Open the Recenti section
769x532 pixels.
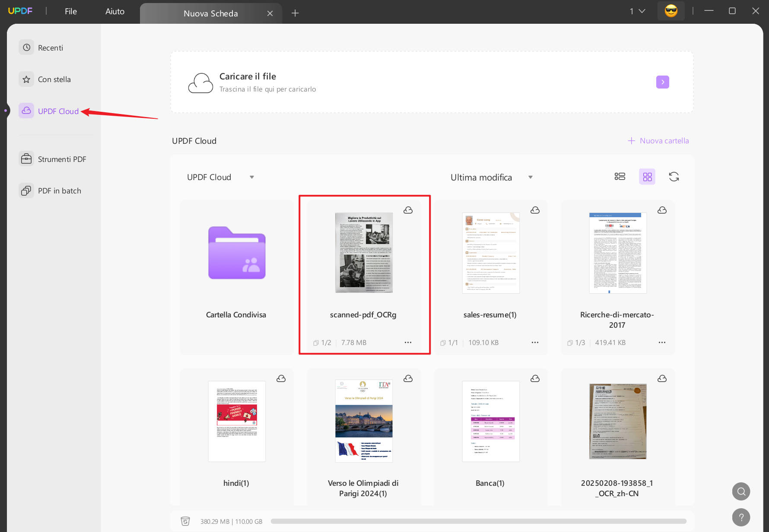click(x=51, y=47)
